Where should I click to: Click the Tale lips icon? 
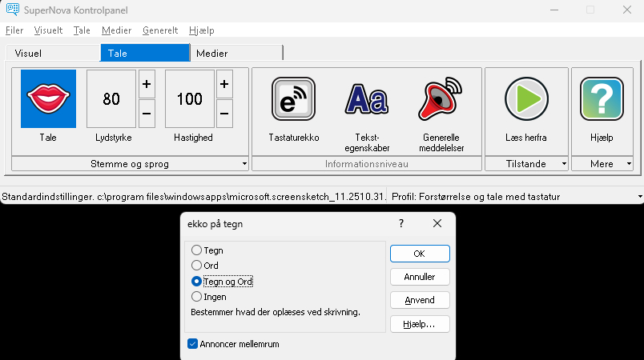pyautogui.click(x=48, y=99)
